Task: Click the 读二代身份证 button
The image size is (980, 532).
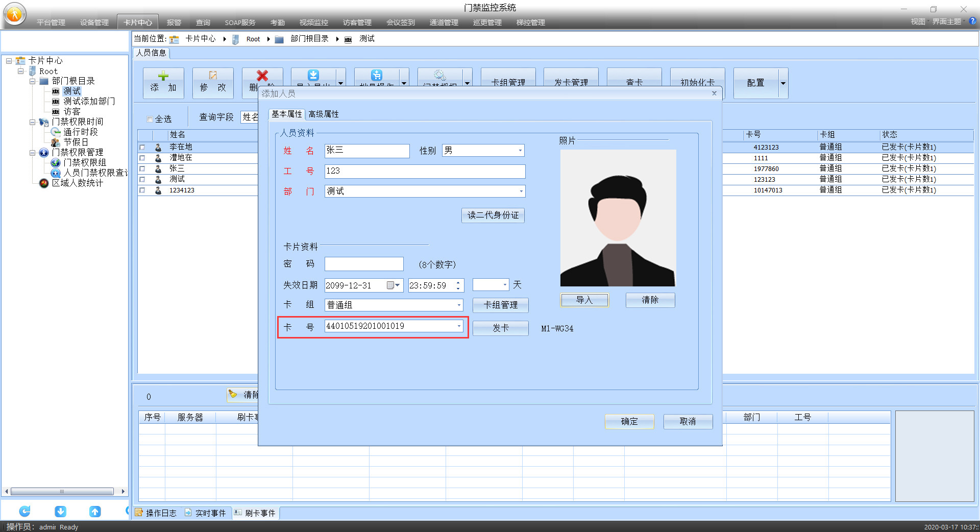Action: [493, 215]
